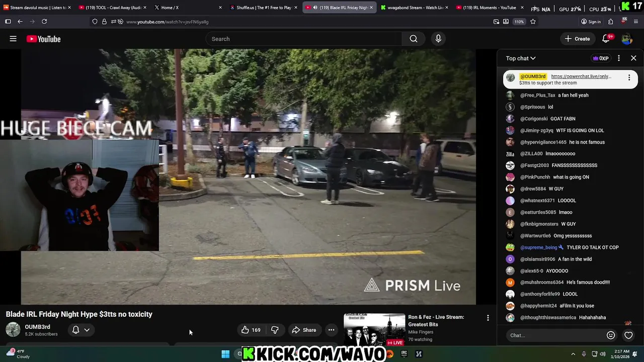Open the browser application hamburger menu

tap(636, 22)
